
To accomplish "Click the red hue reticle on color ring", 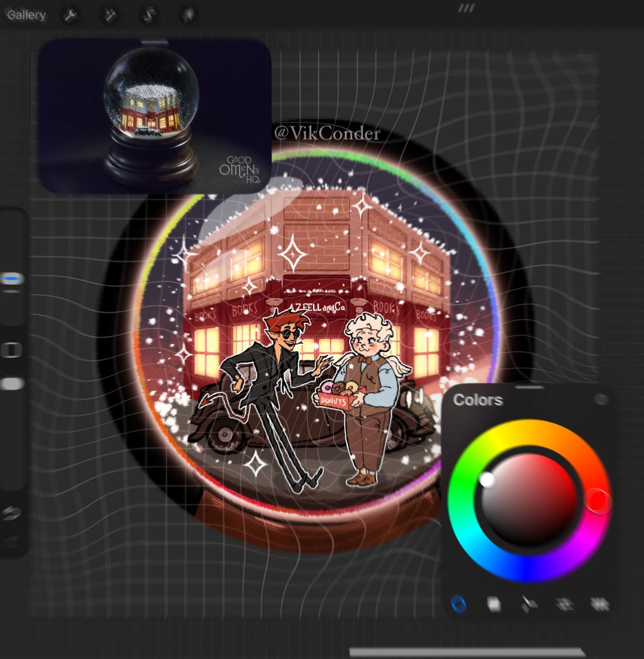I will pos(598,500).
